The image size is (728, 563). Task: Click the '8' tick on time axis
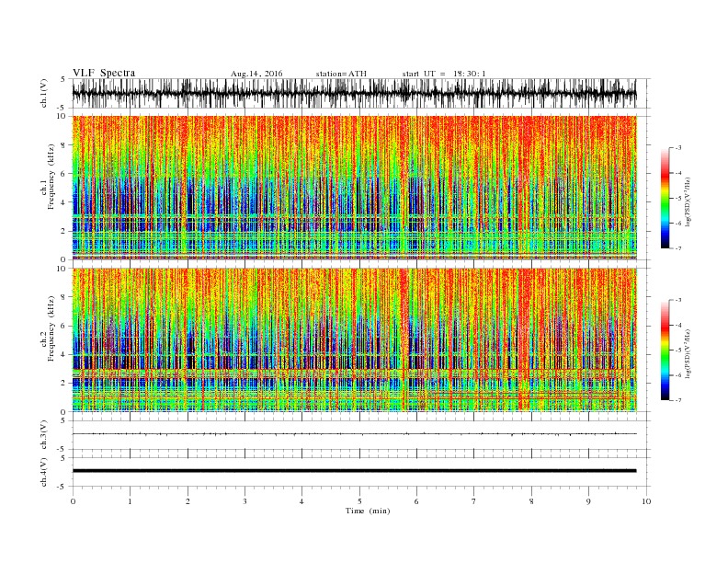point(531,501)
